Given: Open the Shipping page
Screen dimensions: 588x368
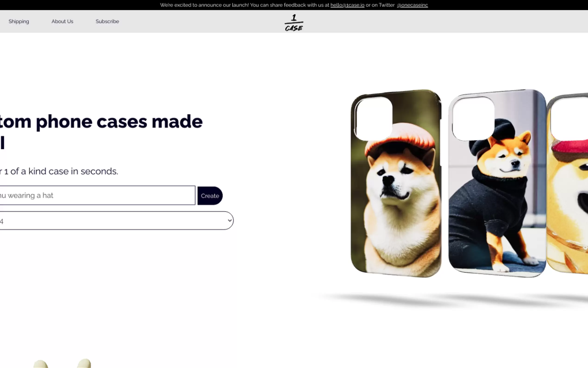Looking at the screenshot, I should pyautogui.click(x=19, y=21).
